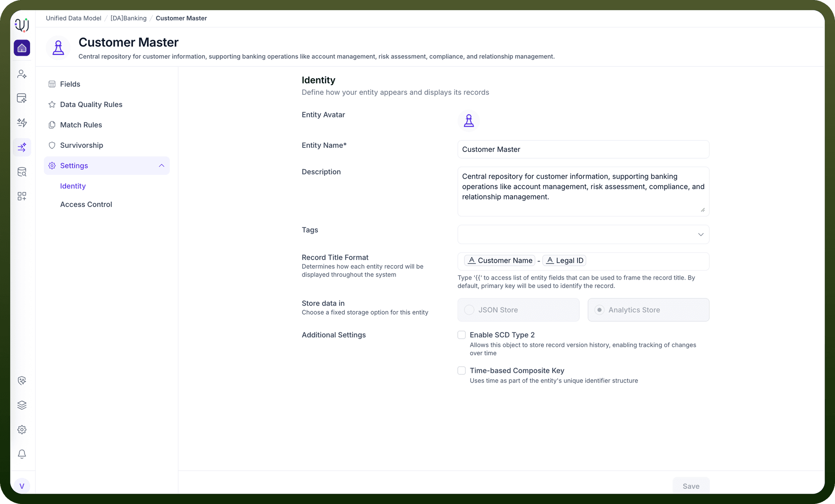Open Match Rules section
This screenshot has height=504, width=835.
(107, 125)
